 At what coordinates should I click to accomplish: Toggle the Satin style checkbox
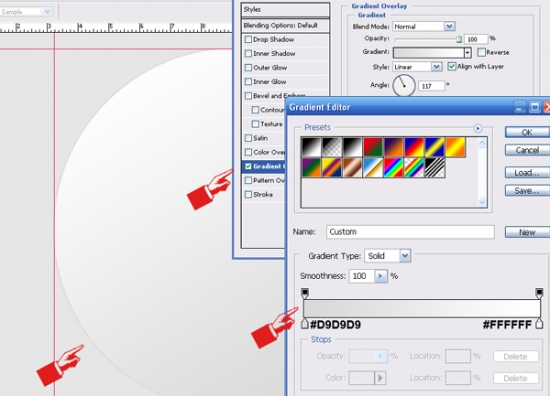(x=248, y=138)
